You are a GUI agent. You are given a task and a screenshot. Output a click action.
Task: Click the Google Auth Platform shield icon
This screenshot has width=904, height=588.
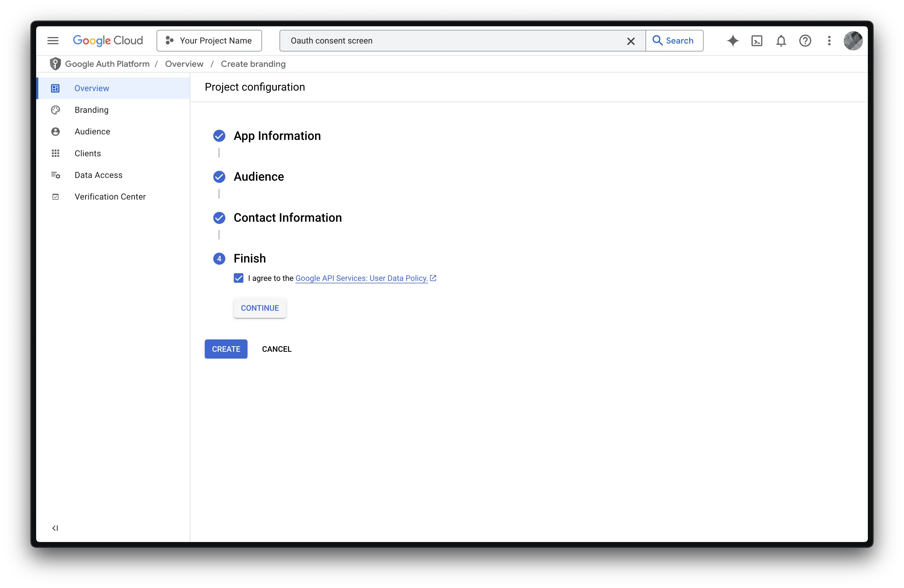[x=55, y=64]
